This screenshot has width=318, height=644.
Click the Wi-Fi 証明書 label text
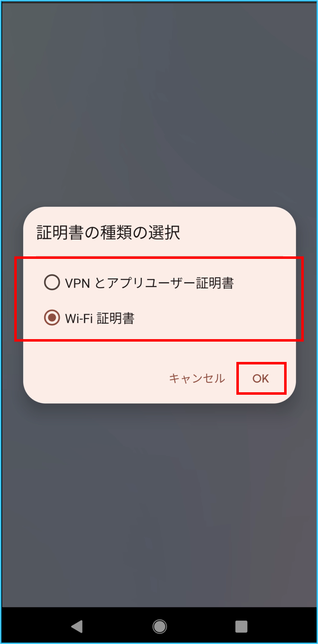[x=100, y=318]
